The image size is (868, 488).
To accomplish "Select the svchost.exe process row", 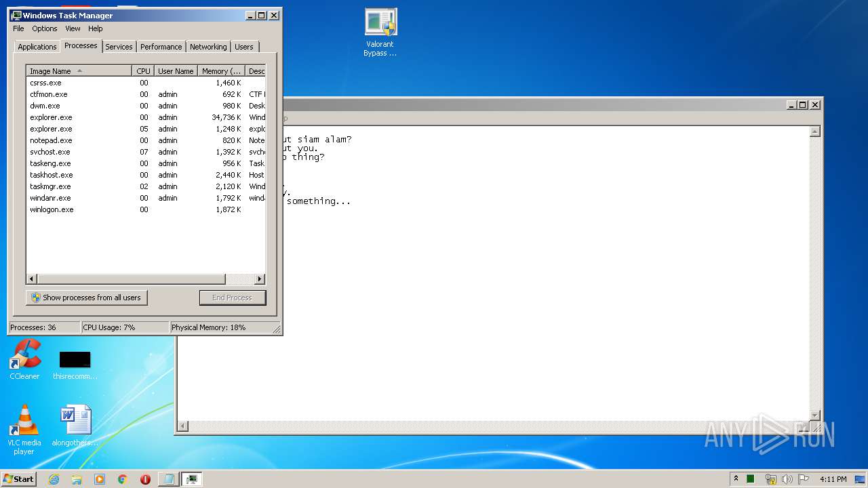I will (146, 152).
